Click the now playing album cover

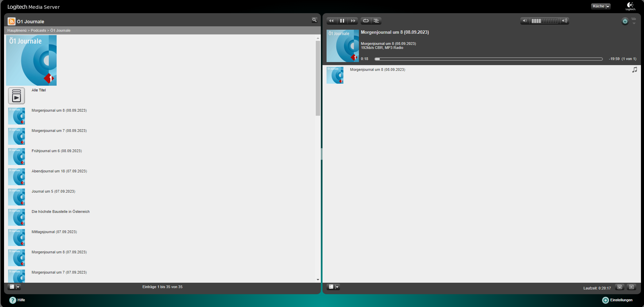[x=343, y=46]
